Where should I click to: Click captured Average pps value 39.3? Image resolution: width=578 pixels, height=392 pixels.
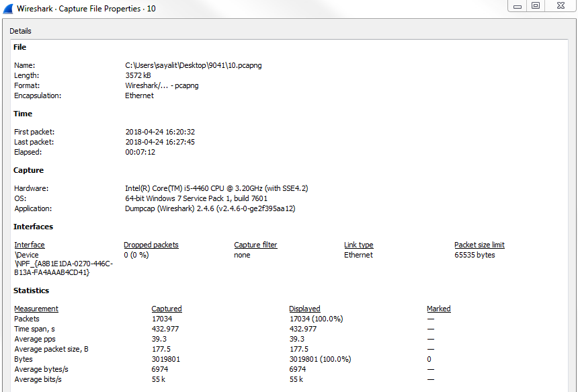point(159,339)
